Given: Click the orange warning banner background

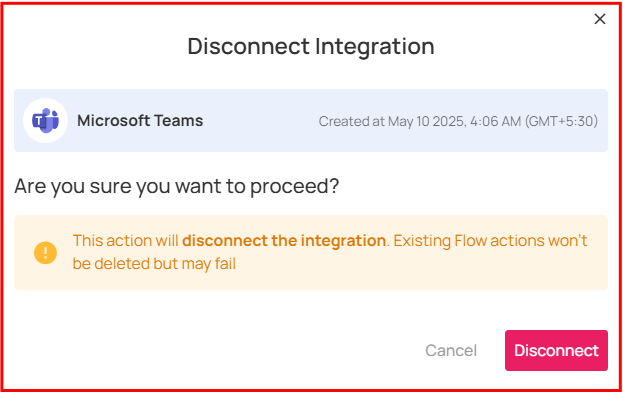Looking at the screenshot, I should (311, 252).
